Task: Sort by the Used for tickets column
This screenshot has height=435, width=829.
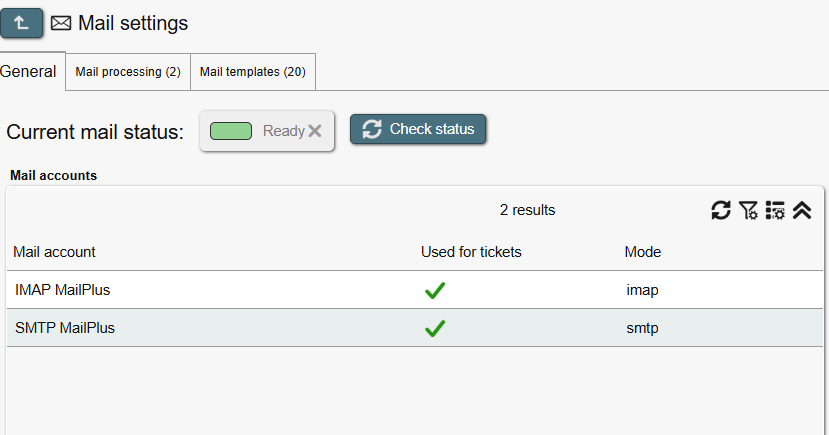Action: tap(471, 252)
